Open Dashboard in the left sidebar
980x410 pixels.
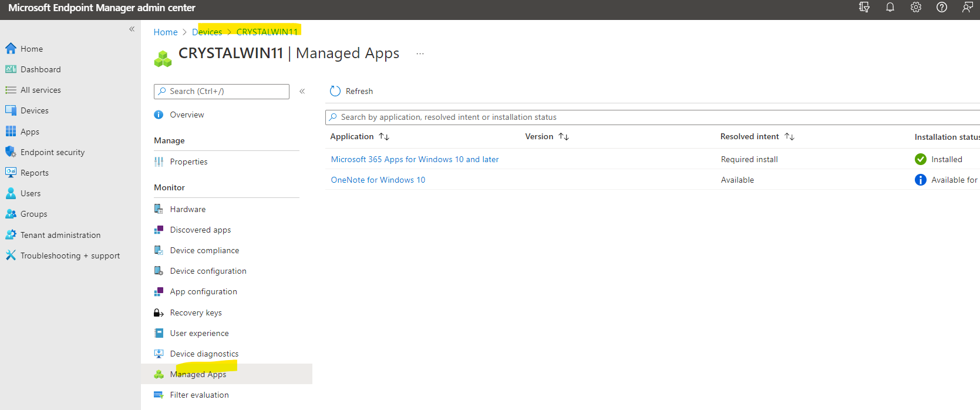41,69
